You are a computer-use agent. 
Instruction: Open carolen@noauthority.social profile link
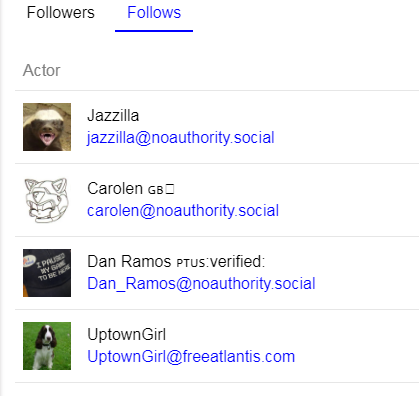[183, 211]
